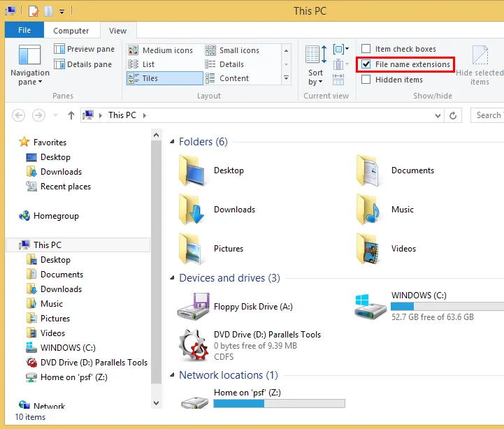
Task: Click This PC in address bar
Action: click(122, 115)
